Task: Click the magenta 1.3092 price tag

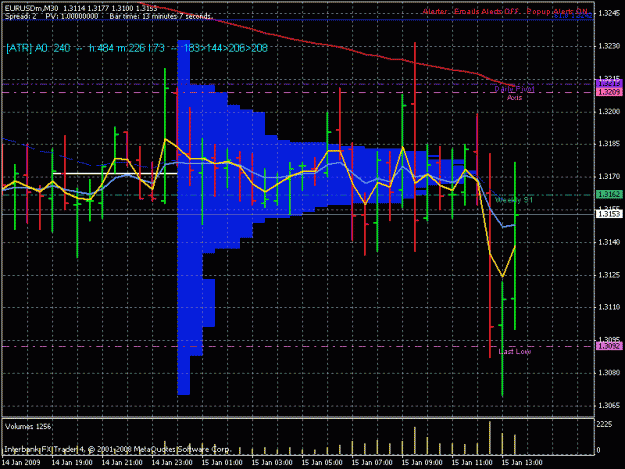Action: tap(609, 346)
